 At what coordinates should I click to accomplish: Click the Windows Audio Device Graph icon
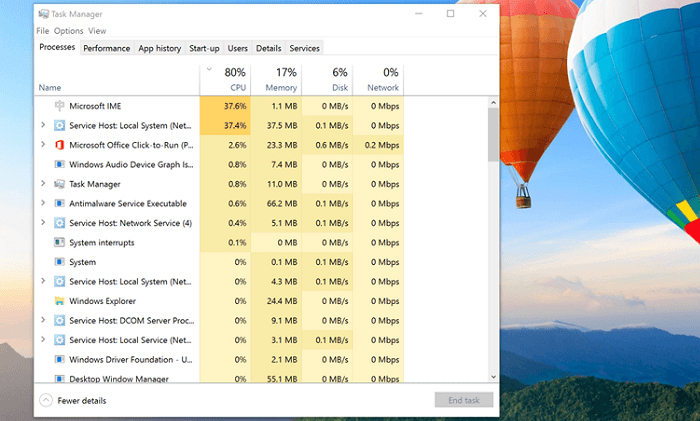(x=59, y=164)
